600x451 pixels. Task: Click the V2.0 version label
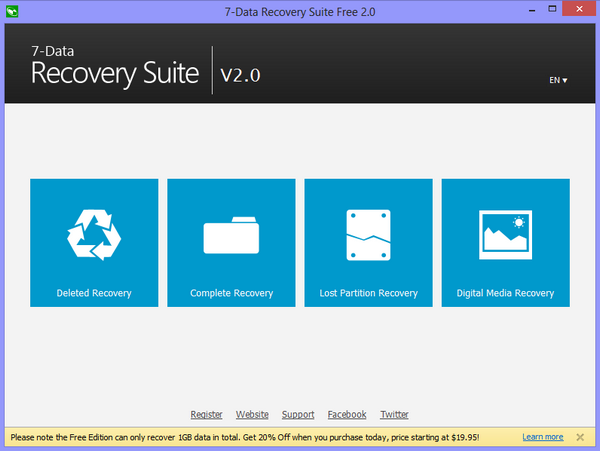pyautogui.click(x=240, y=75)
